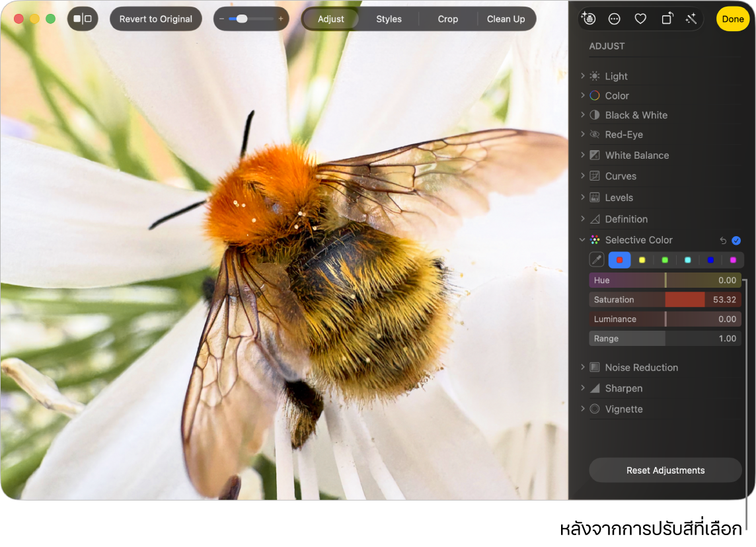The width and height of the screenshot is (756, 547).
Task: Open the Clean Up tab
Action: tap(506, 19)
